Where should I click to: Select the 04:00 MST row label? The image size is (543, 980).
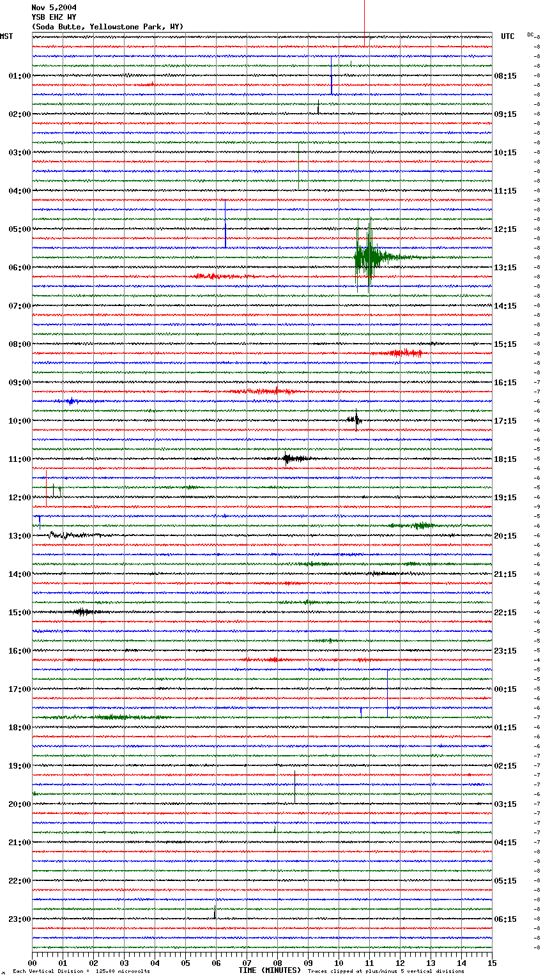pyautogui.click(x=20, y=191)
